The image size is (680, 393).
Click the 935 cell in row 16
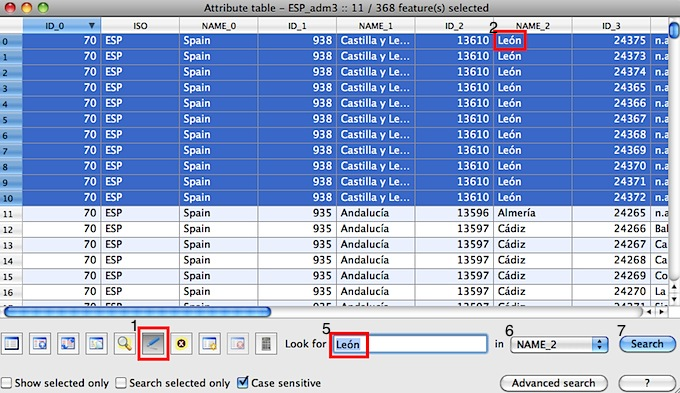tap(297, 291)
